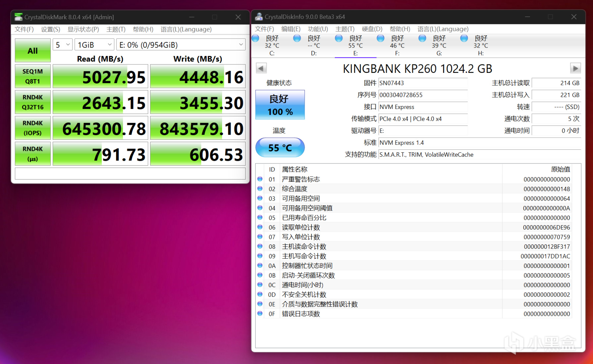Click the firmware field SN07443

pos(423,83)
